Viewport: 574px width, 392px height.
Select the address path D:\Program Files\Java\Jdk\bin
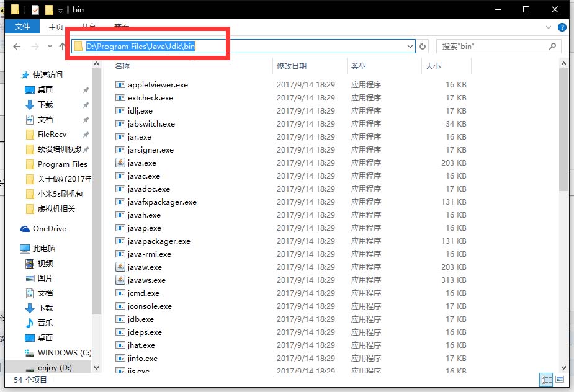pos(141,46)
